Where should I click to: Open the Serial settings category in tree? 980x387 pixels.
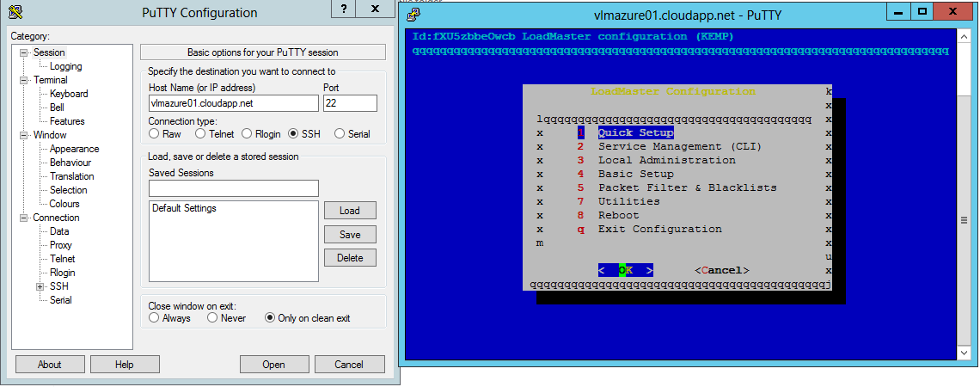click(61, 300)
